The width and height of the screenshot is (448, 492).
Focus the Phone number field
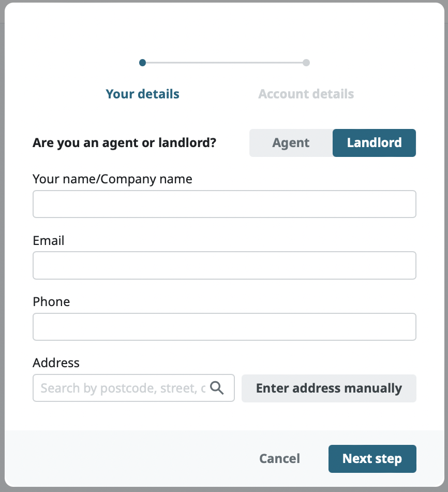224,327
